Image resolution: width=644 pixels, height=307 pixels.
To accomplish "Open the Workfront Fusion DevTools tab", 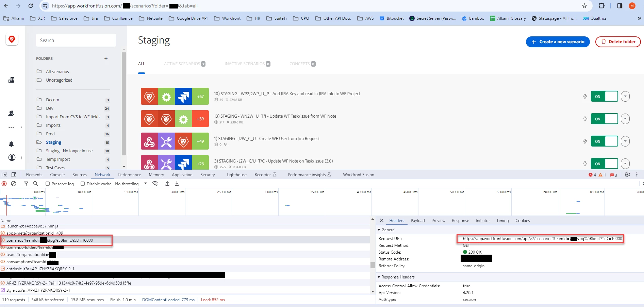I will point(359,175).
